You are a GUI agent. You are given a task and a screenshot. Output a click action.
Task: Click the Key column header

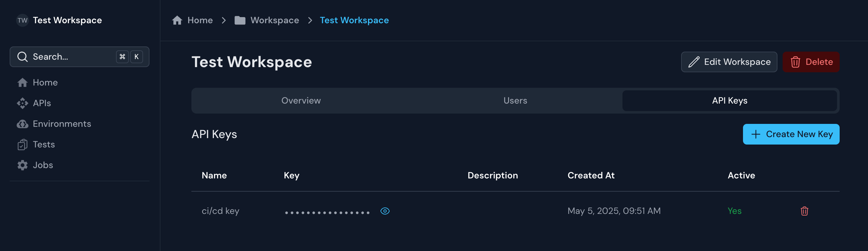pyautogui.click(x=292, y=176)
